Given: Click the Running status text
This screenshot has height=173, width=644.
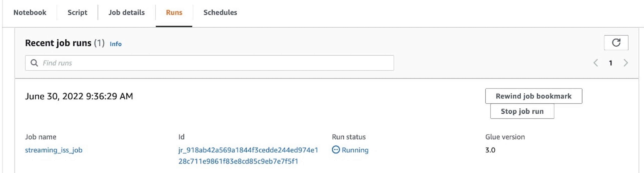Looking at the screenshot, I should click(355, 150).
